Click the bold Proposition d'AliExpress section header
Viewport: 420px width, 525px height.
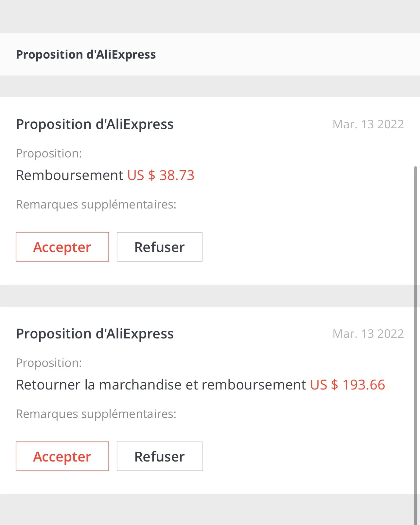[86, 54]
